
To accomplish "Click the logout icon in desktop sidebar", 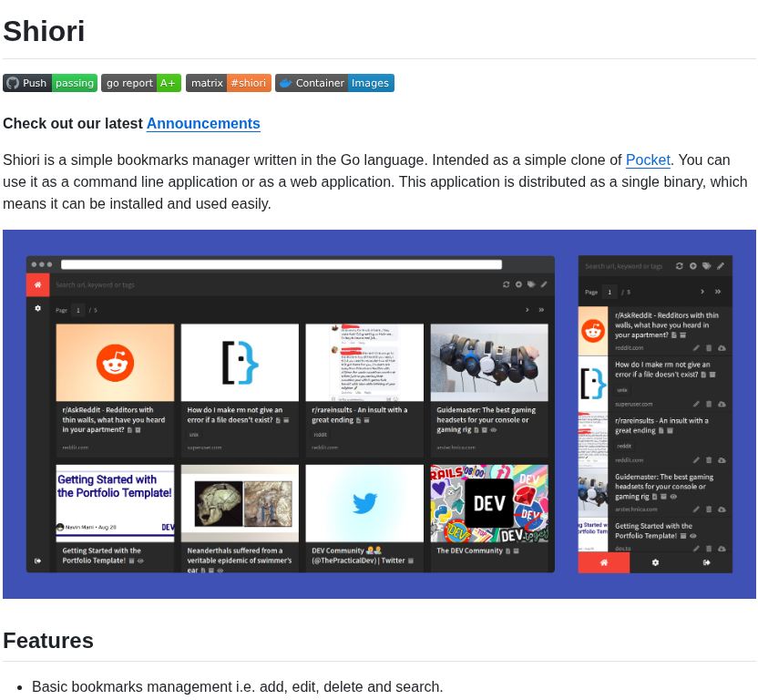I will point(37,561).
